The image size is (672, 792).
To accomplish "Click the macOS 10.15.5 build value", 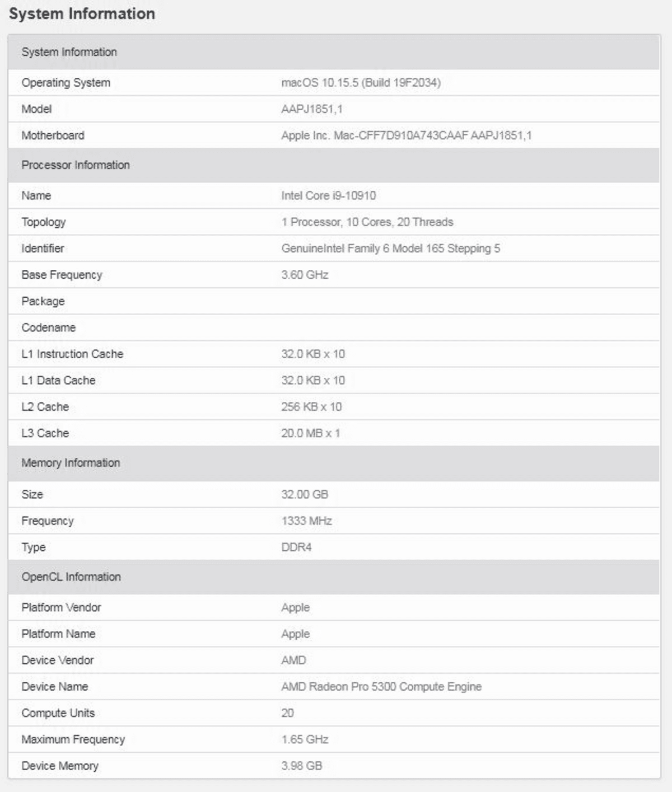I will click(x=361, y=83).
